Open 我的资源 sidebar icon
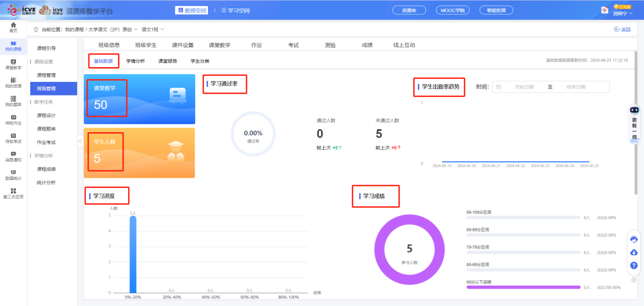This screenshot has height=306, width=644. pos(13,83)
